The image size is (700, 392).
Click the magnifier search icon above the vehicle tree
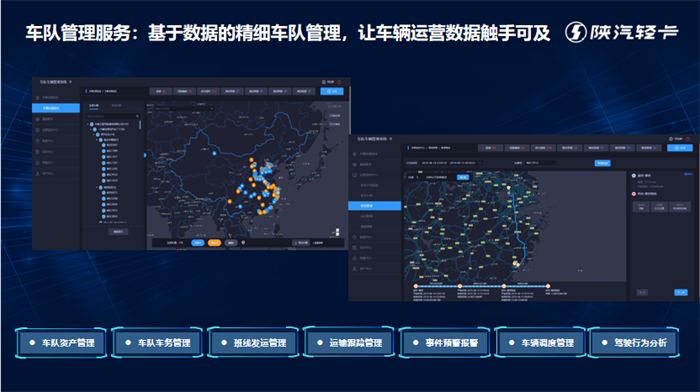click(x=138, y=116)
